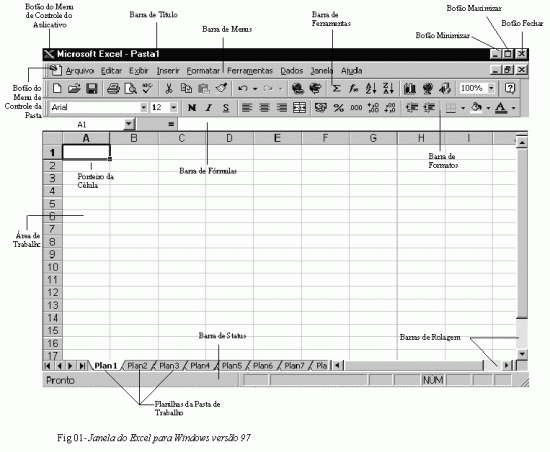The height and width of the screenshot is (452, 550).
Task: Apply Percent style icon
Action: (x=338, y=108)
